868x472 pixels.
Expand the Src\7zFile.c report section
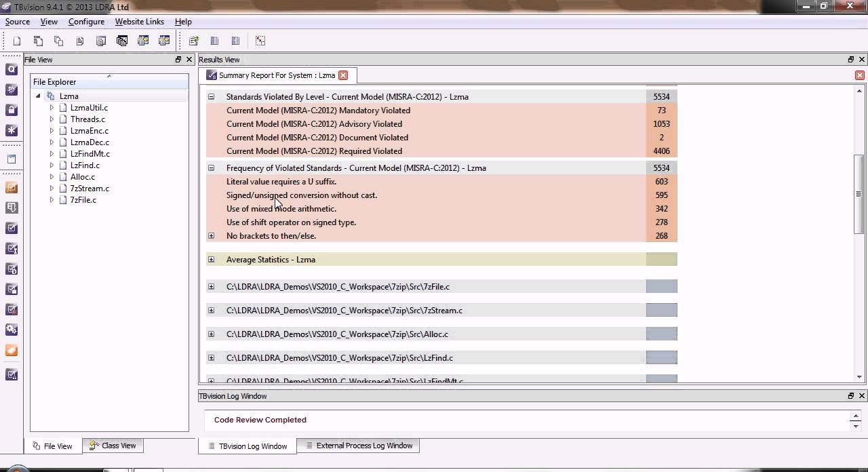point(211,287)
